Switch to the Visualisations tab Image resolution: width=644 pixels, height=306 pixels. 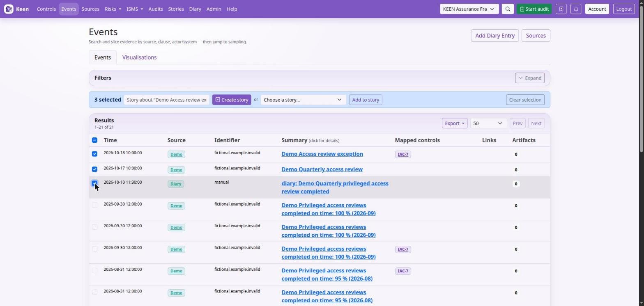pyautogui.click(x=139, y=57)
